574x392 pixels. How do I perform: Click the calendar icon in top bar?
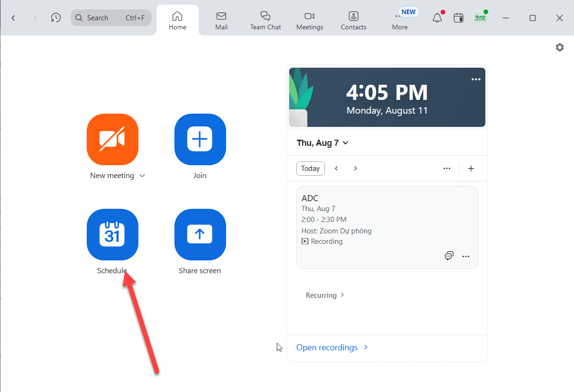458,18
